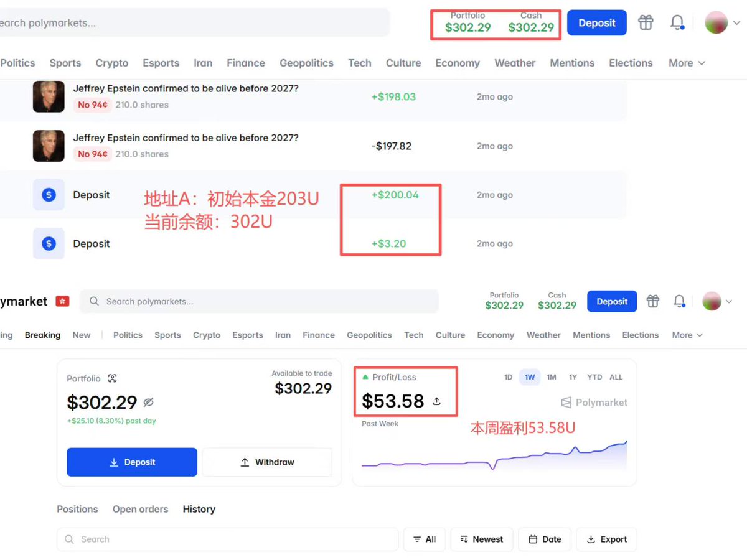The image size is (747, 560).
Task: Open the All filter dropdown
Action: tap(425, 539)
